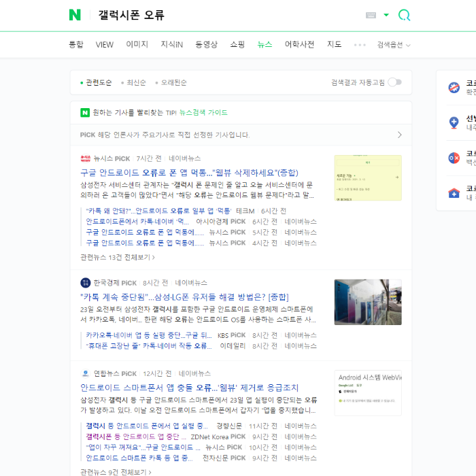The height and width of the screenshot is (476, 476).
Task: Switch to the 지식iN tab
Action: (x=171, y=45)
